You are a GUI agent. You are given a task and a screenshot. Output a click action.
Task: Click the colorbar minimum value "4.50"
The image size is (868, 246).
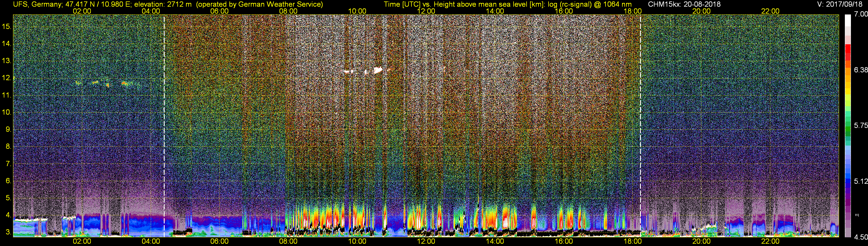click(x=861, y=237)
